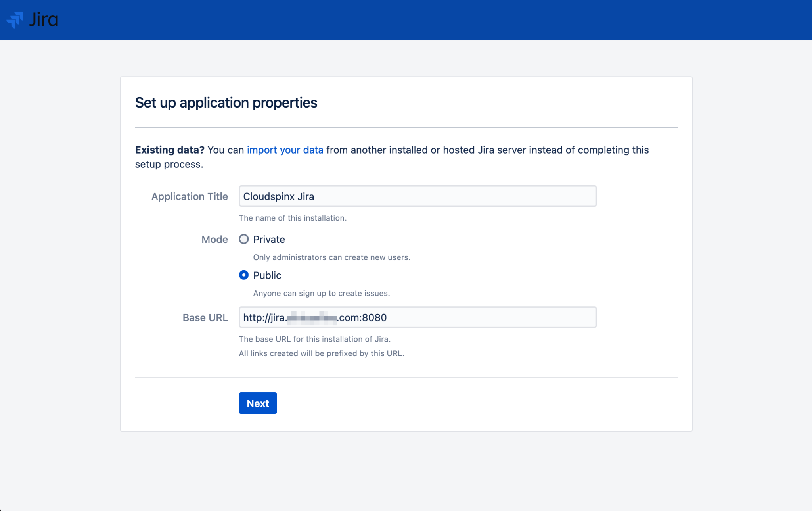The width and height of the screenshot is (812, 511).
Task: Click inside the Base URL field
Action: click(x=416, y=317)
